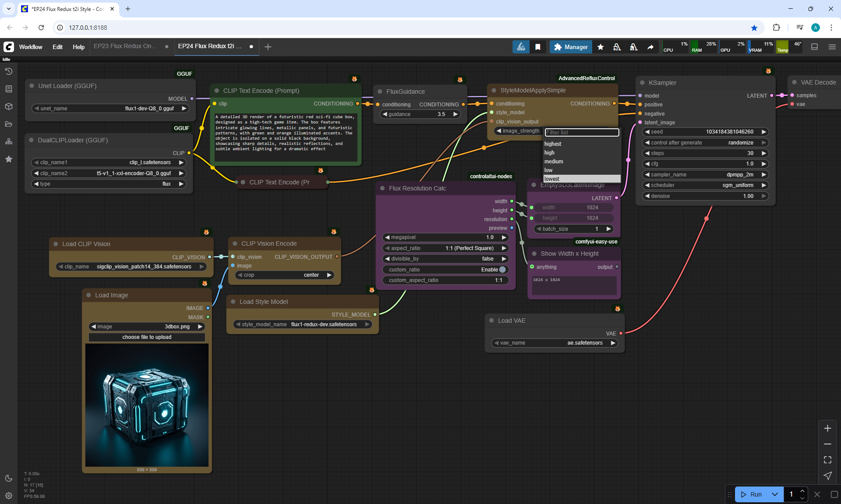841x504 pixels.
Task: Toggle dark theme moon icon
Action: 8,478
